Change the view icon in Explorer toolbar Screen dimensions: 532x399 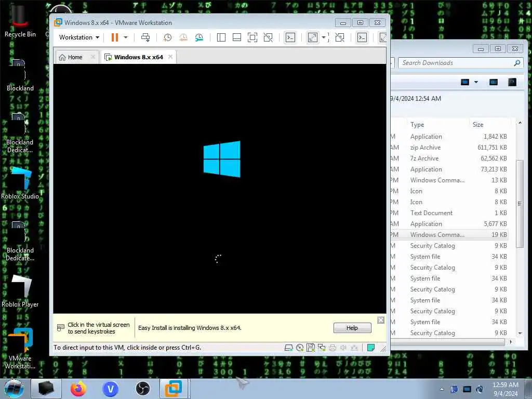tap(465, 82)
